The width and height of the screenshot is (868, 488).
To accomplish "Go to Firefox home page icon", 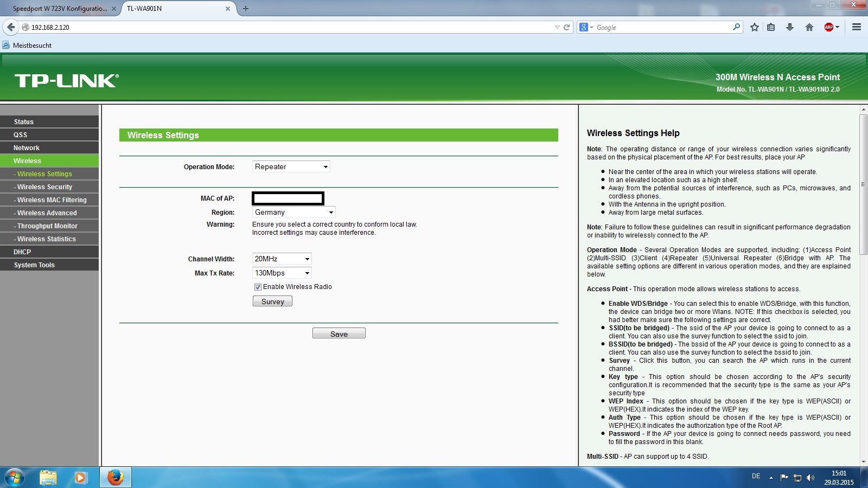I will (x=809, y=27).
